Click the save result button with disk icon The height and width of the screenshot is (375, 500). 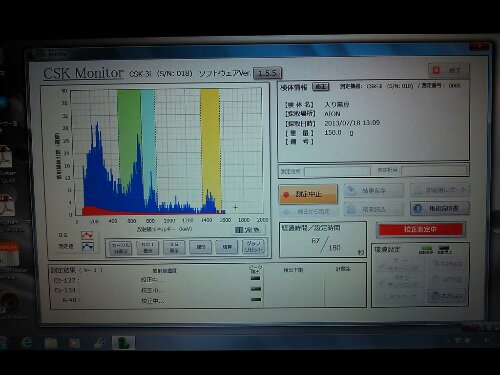pyautogui.click(x=374, y=191)
